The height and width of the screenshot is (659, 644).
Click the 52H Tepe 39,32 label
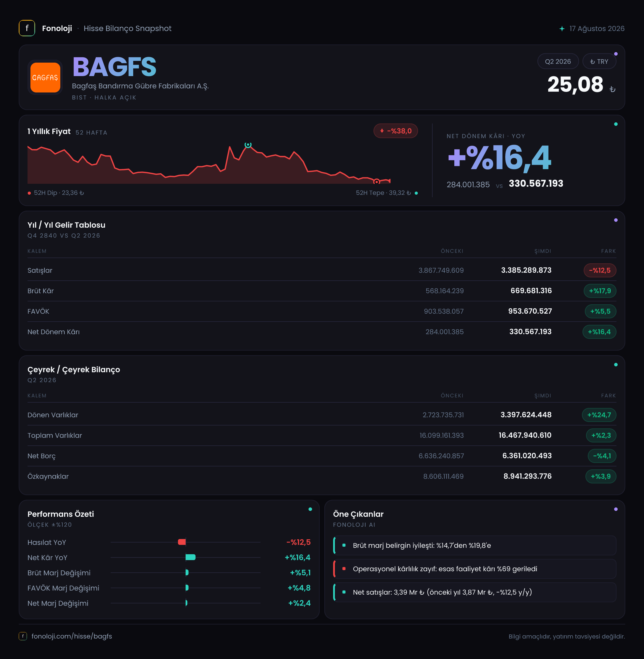pos(383,193)
